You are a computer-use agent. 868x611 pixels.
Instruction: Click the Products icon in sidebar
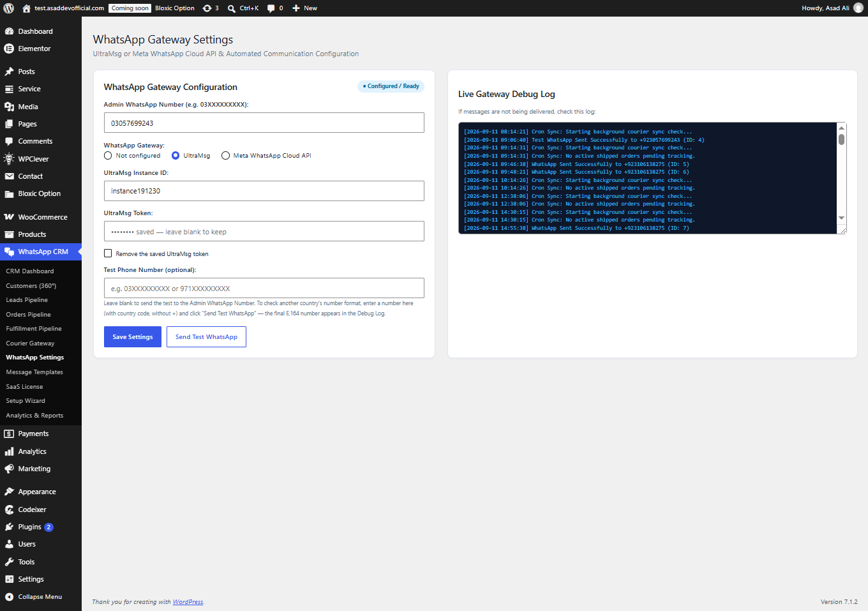coord(9,234)
